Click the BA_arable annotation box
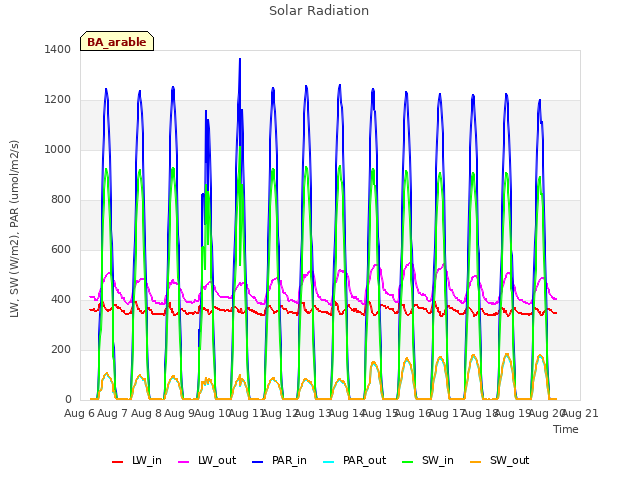Image resolution: width=640 pixels, height=480 pixels. 117,41
